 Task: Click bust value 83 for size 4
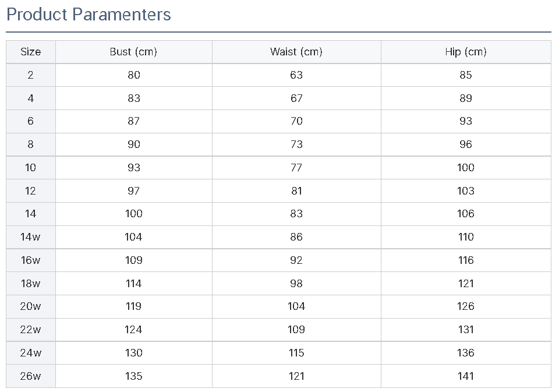tap(134, 98)
